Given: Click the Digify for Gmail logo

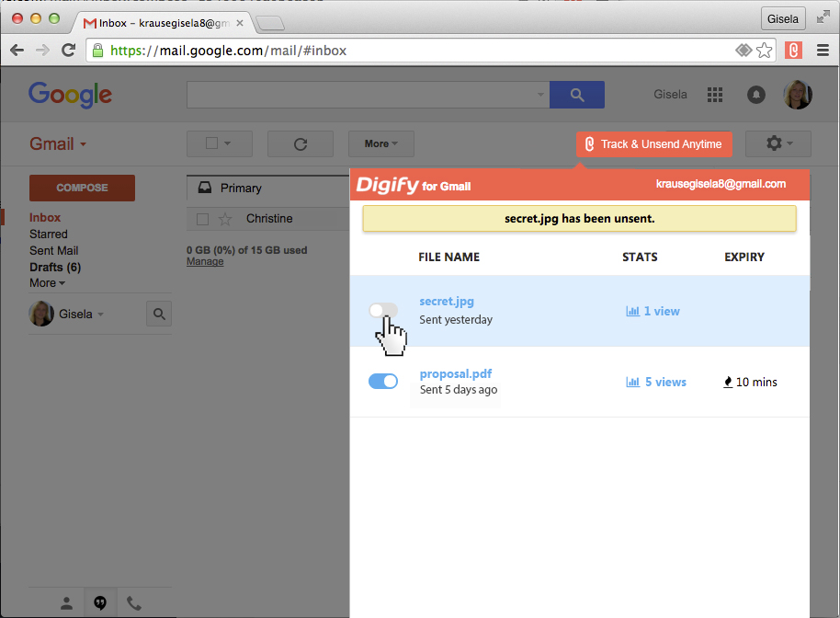Looking at the screenshot, I should 414,185.
